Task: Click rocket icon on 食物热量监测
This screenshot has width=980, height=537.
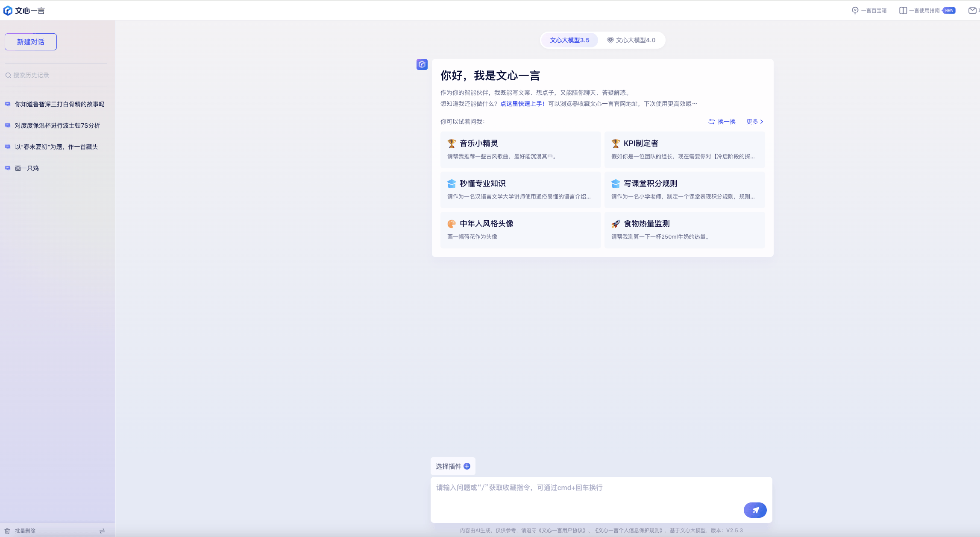Action: pyautogui.click(x=616, y=224)
